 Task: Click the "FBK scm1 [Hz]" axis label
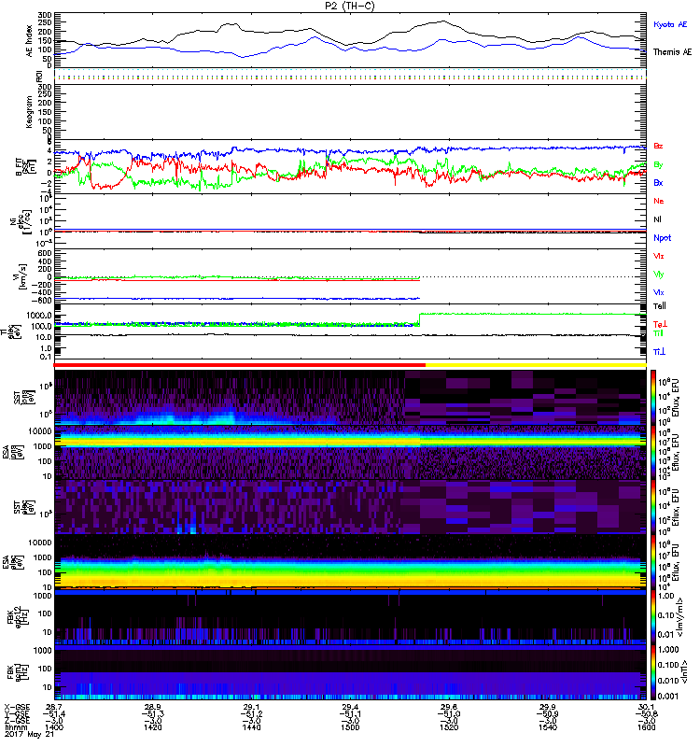(x=18, y=671)
